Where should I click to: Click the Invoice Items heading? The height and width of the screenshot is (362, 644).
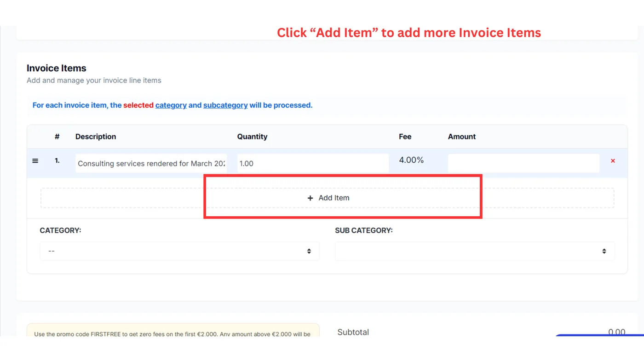click(x=57, y=68)
